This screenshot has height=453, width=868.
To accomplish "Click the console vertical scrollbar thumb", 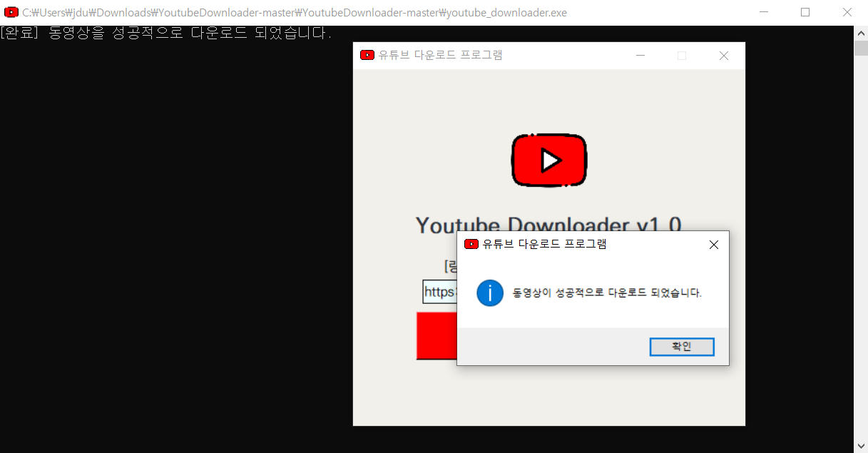I will [x=861, y=48].
